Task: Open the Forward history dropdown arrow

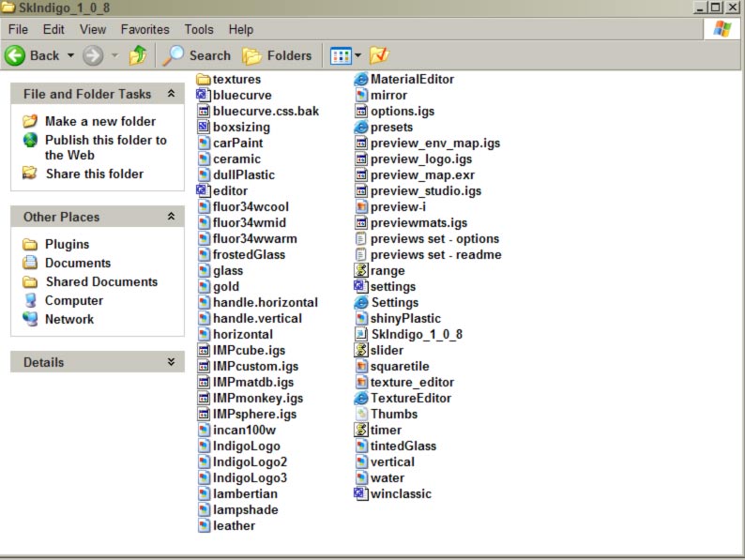Action: point(114,55)
